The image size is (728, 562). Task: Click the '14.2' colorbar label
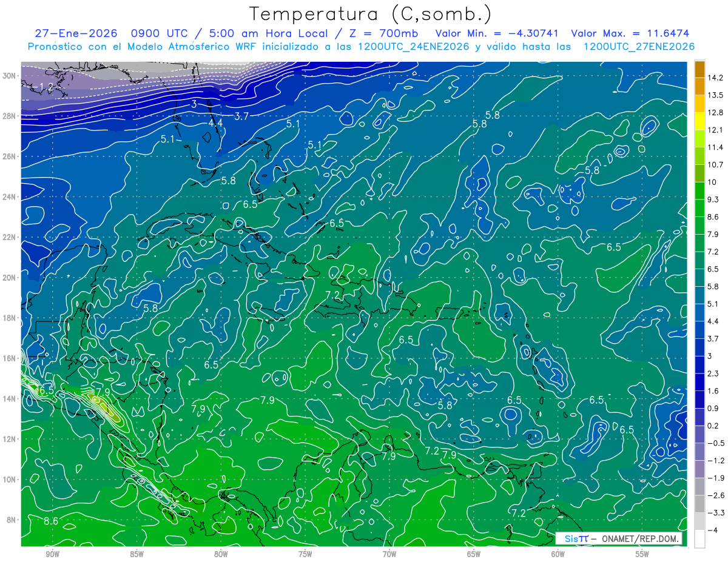coord(716,78)
